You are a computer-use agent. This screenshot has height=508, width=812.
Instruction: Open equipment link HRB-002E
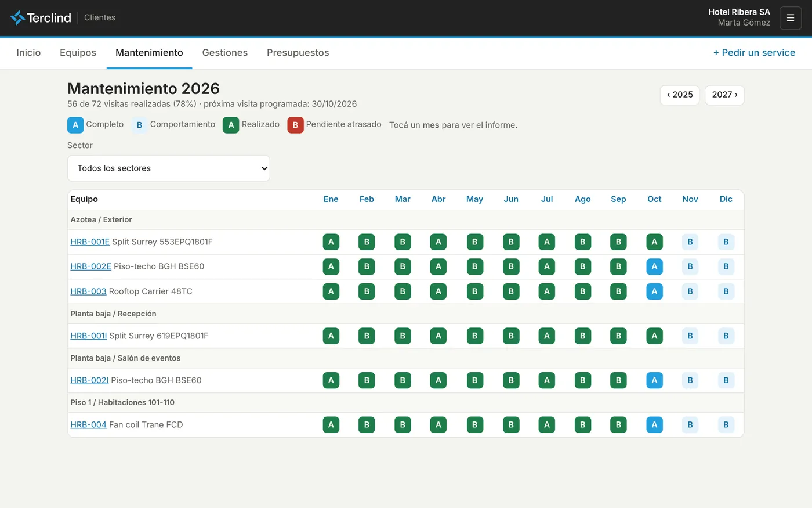tap(90, 266)
